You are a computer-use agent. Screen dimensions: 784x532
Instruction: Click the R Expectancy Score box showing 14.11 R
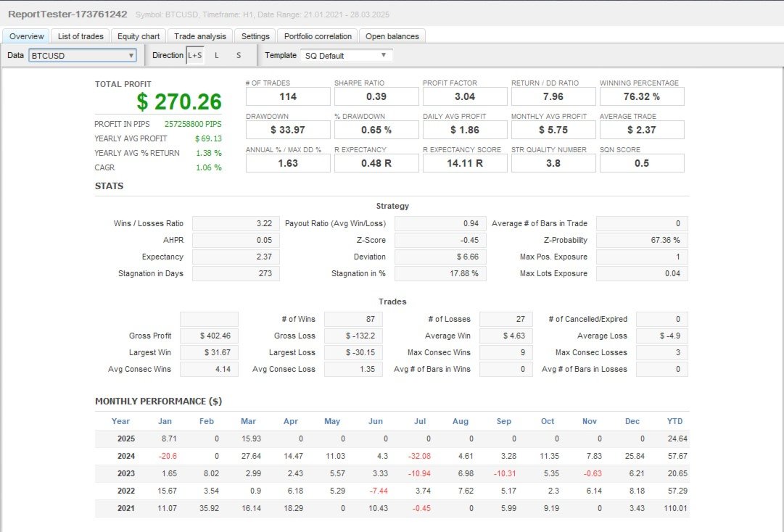click(465, 163)
